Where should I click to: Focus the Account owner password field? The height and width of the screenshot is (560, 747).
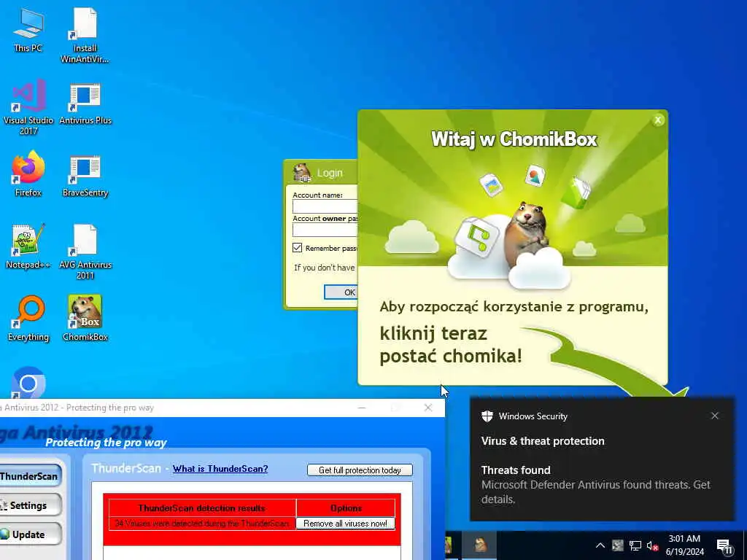(325, 230)
